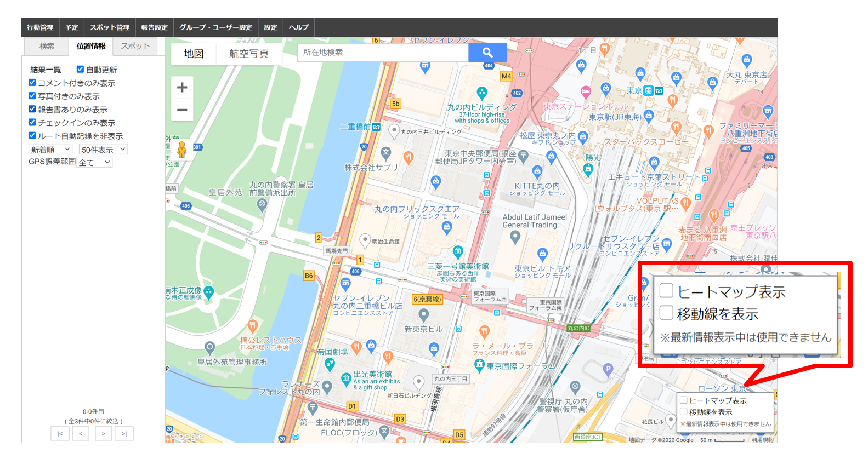Click the 丸の内警察署 皇居前警備派出所 marker
The width and height of the screenshot is (868, 459).
(x=262, y=205)
